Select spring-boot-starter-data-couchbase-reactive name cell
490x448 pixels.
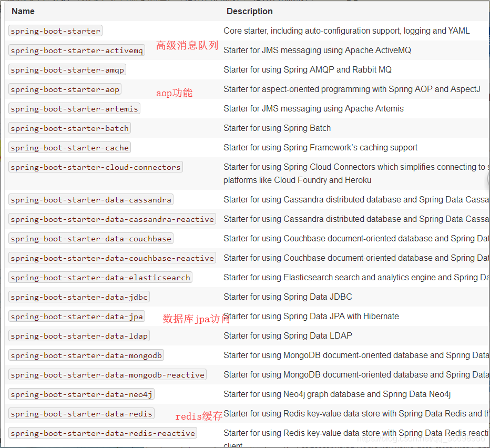112,258
